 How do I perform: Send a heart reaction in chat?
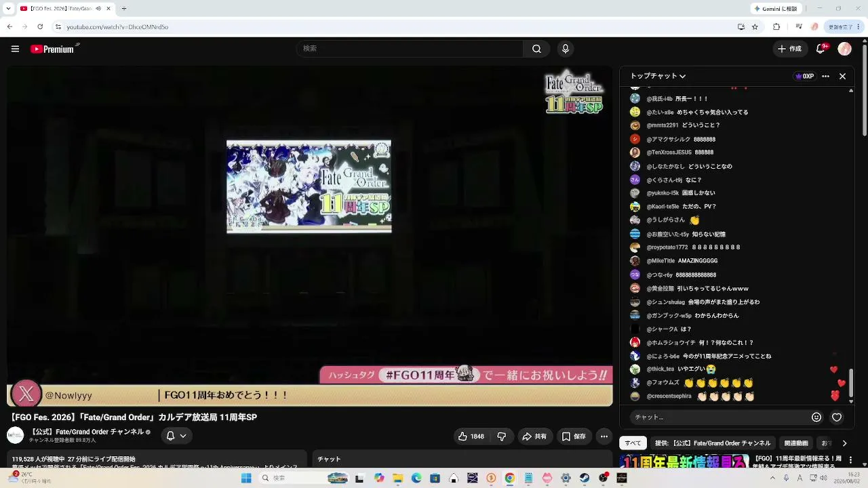837,418
